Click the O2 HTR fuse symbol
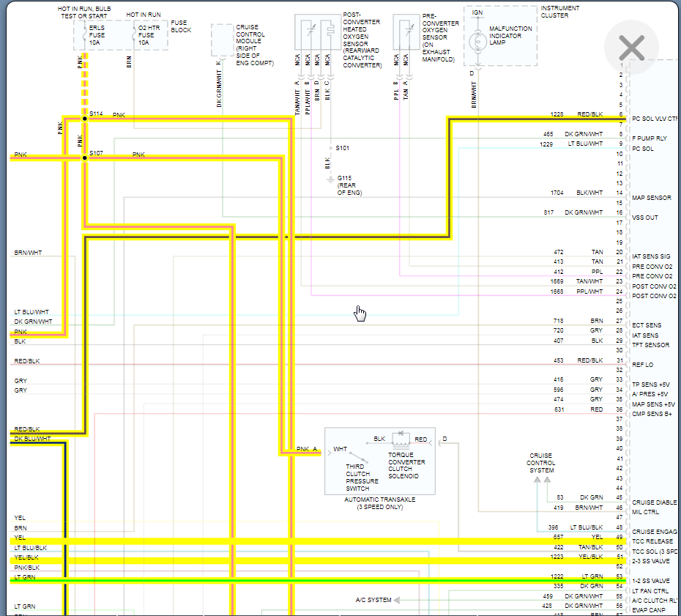681x616 pixels. [134, 35]
